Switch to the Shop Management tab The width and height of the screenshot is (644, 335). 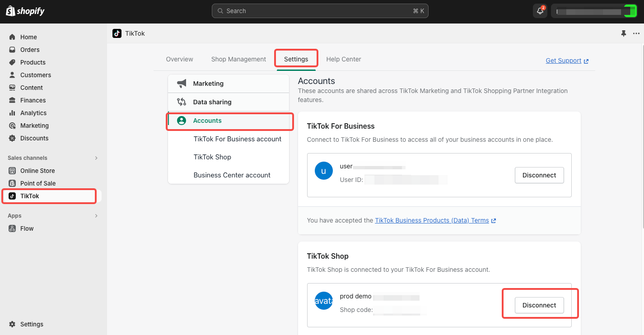coord(238,59)
